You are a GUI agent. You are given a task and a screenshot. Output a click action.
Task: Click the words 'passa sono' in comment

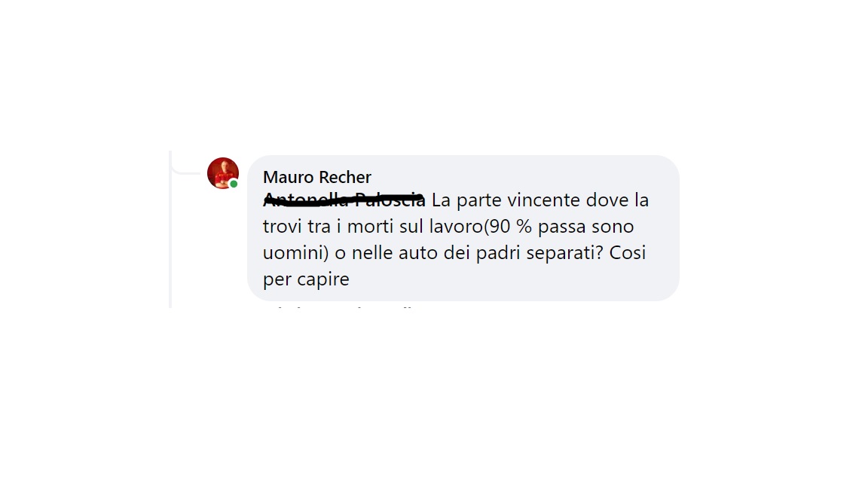point(585,226)
